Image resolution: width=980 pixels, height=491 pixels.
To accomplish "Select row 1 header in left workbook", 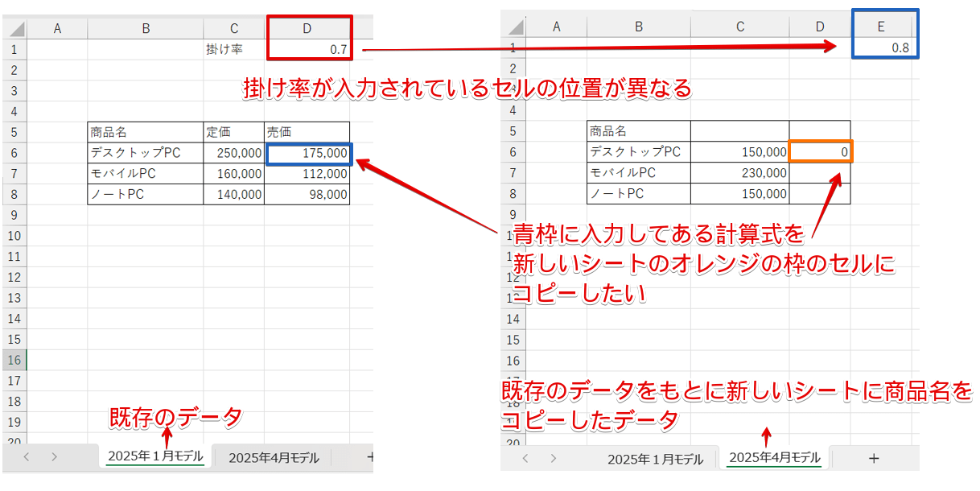I will pos(14,50).
